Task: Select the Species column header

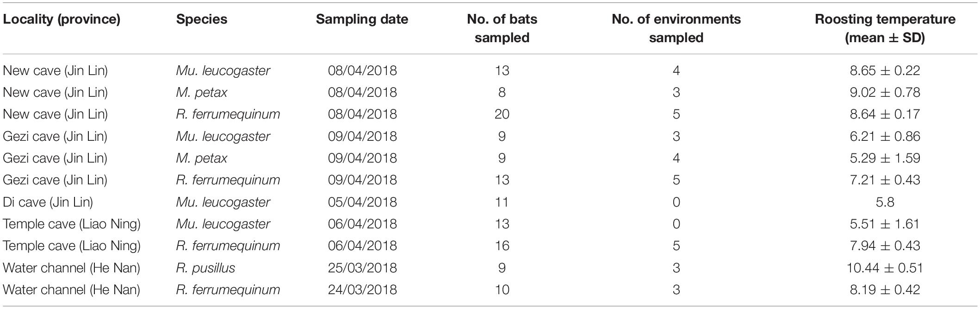Action: click(202, 19)
